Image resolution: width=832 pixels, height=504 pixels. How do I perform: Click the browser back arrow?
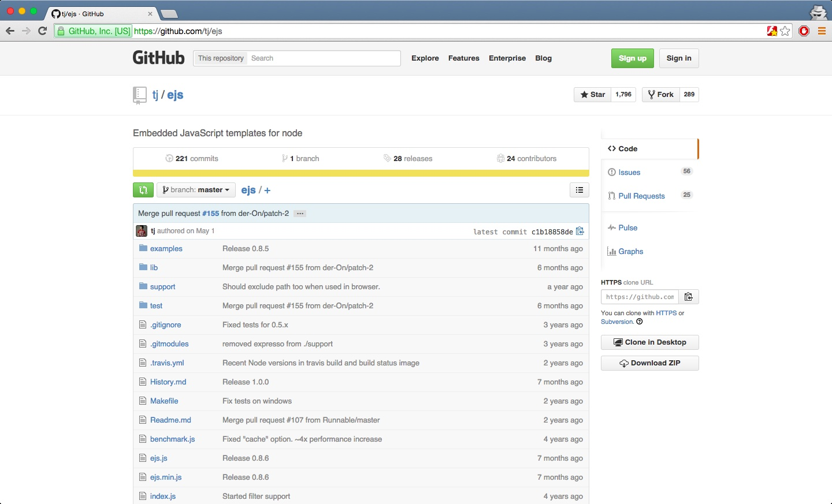click(10, 31)
